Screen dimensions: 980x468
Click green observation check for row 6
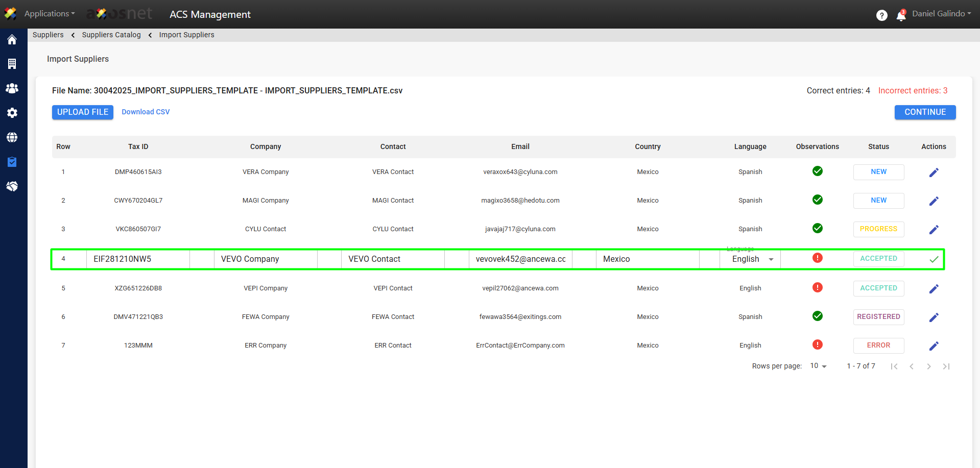click(x=818, y=316)
